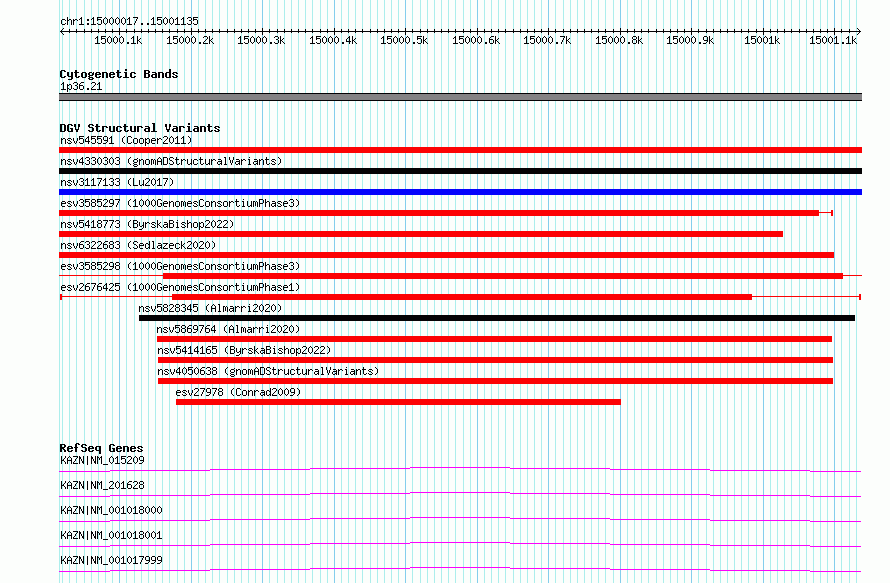Image resolution: width=890 pixels, height=583 pixels.
Task: Open the KAZN|NM_001018000 transcript label
Action: [111, 510]
